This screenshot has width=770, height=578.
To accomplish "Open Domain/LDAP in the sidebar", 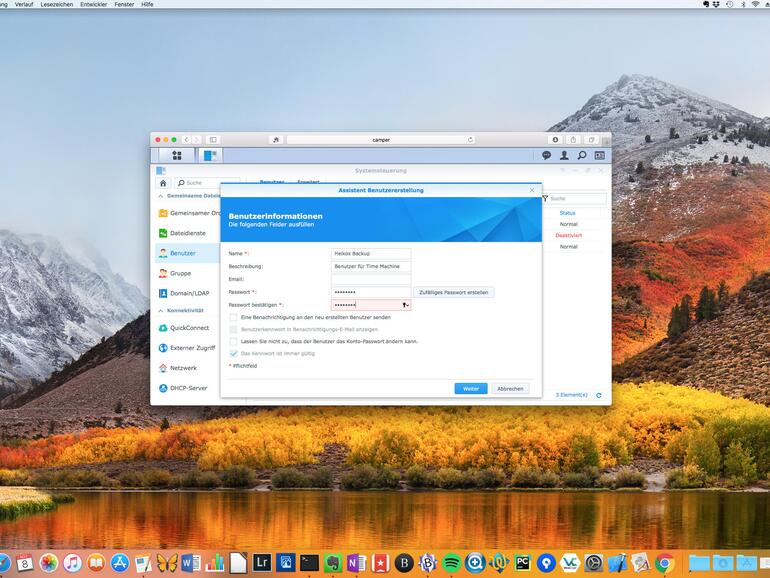I will tap(187, 293).
